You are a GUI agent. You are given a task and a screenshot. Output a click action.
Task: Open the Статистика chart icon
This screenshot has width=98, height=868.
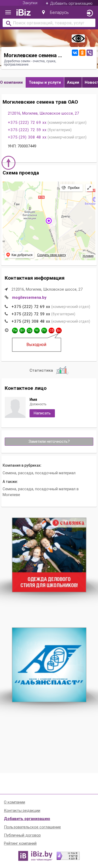click(62, 370)
